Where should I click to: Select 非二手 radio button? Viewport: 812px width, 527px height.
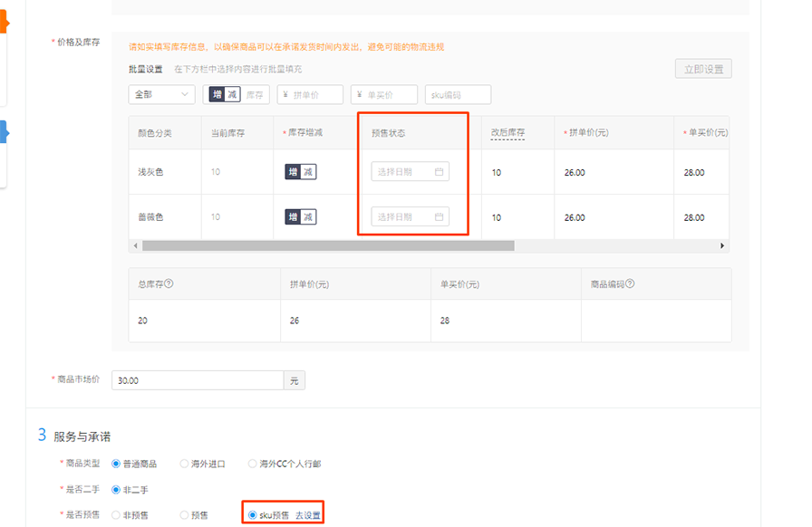116,490
